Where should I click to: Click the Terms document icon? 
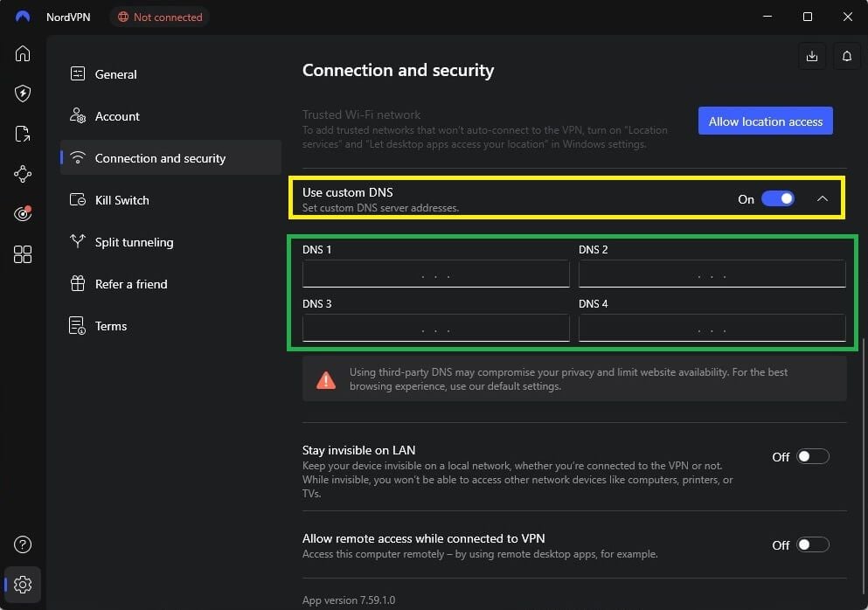(78, 325)
